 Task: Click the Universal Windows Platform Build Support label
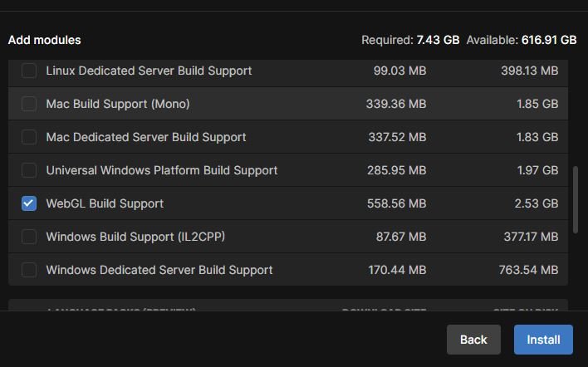[x=162, y=170]
